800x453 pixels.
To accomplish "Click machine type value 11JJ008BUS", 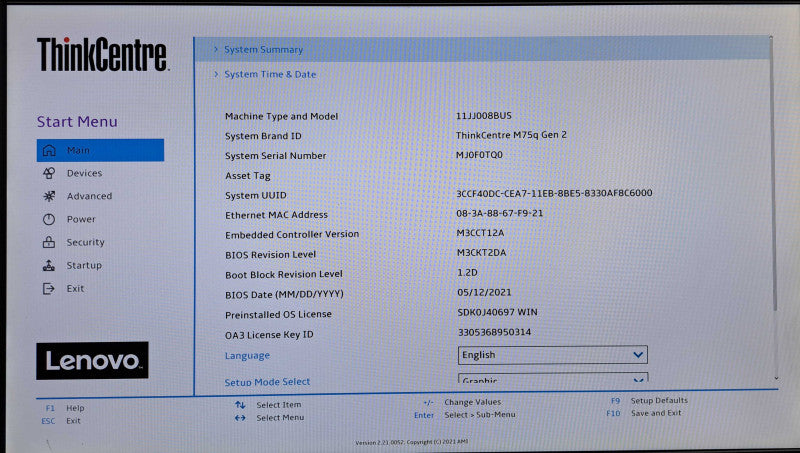I will pyautogui.click(x=484, y=116).
